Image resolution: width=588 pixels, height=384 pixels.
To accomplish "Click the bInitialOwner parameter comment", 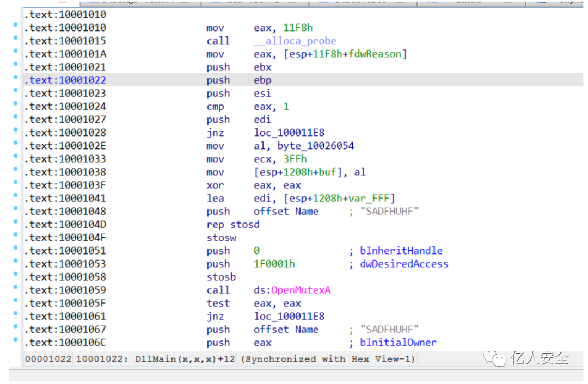I will [398, 343].
